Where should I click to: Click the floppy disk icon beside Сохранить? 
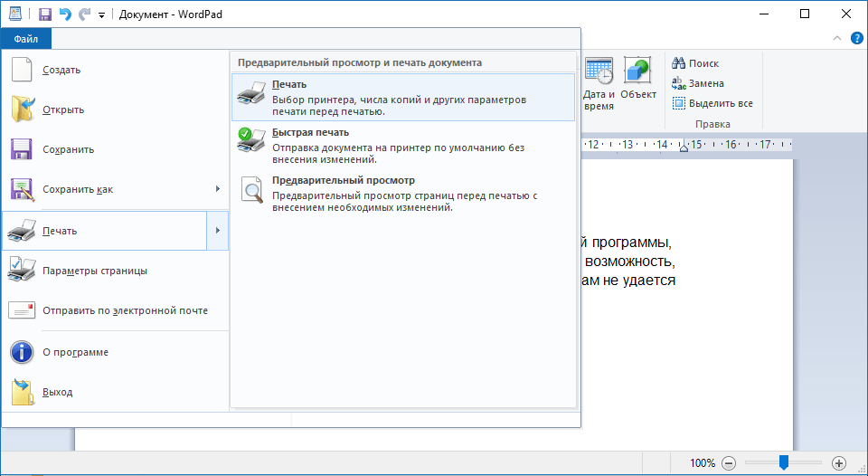click(x=22, y=149)
